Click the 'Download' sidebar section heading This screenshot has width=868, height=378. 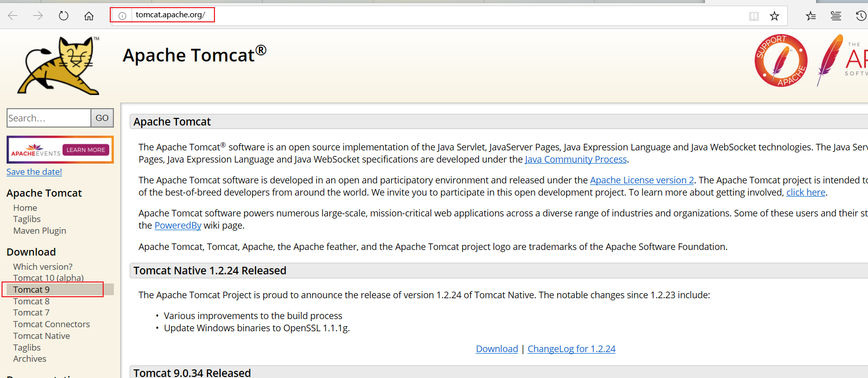tap(31, 252)
